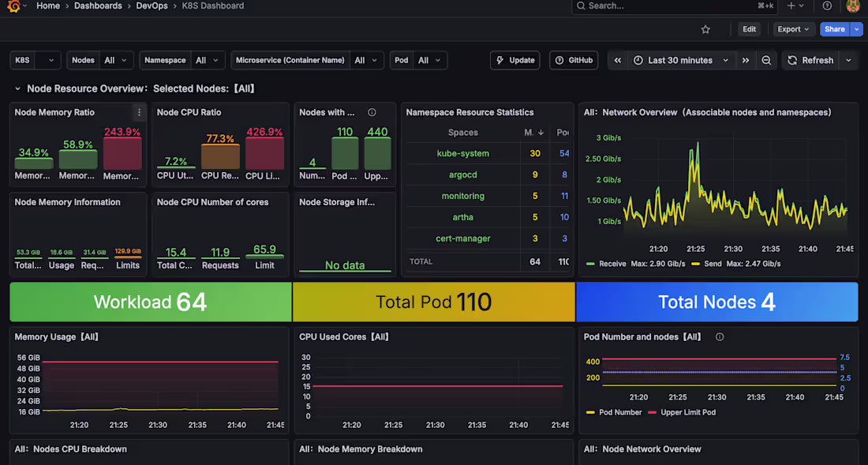Star this K8S Dashboard
The width and height of the screenshot is (868, 465).
coord(705,28)
